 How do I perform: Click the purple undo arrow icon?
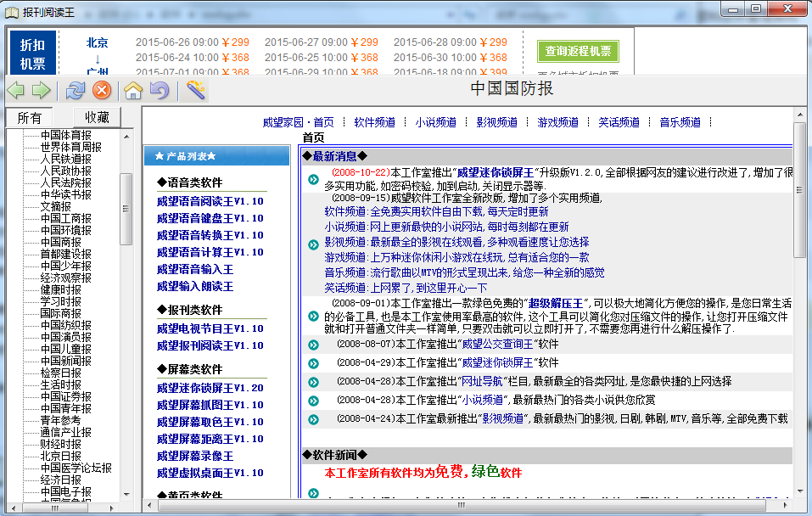[x=159, y=90]
